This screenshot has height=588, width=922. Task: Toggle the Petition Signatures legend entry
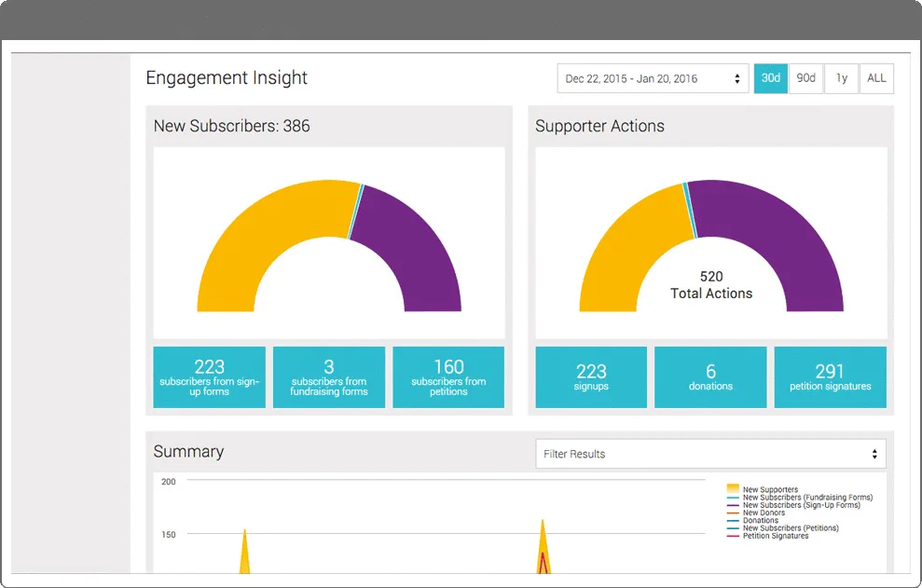[768, 536]
